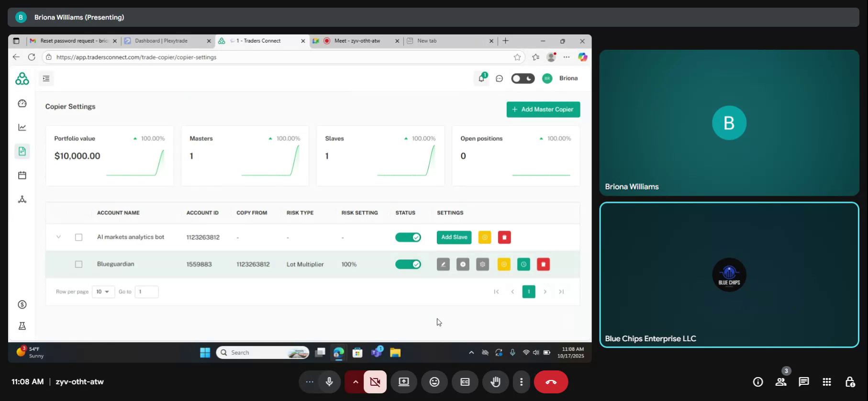868x401 pixels.
Task: Turn on captions in Meet
Action: [x=465, y=382]
